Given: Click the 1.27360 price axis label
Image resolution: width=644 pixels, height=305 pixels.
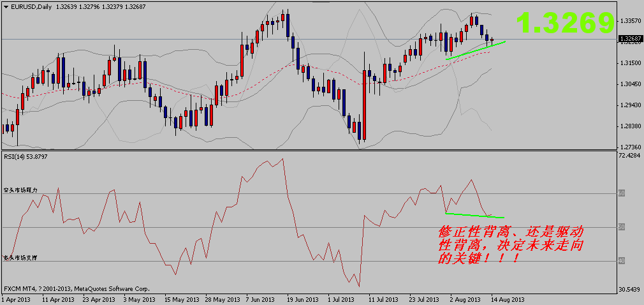Looking at the screenshot, I should pos(630,147).
